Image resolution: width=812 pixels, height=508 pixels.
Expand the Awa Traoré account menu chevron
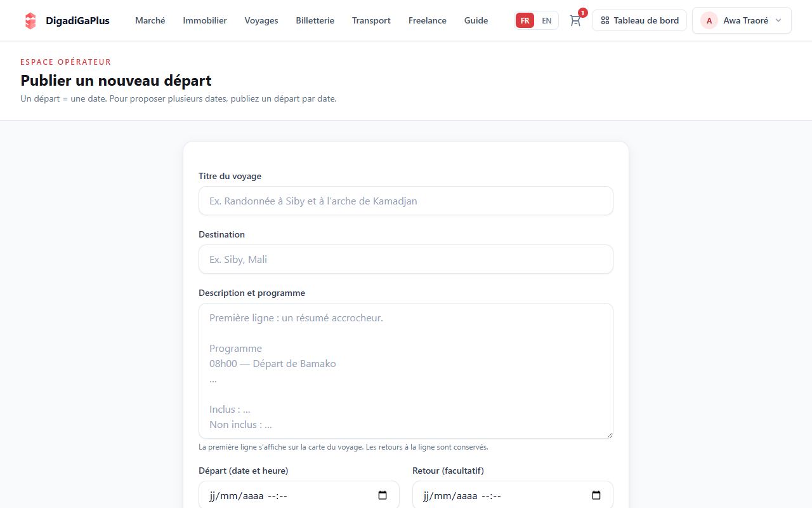click(778, 20)
